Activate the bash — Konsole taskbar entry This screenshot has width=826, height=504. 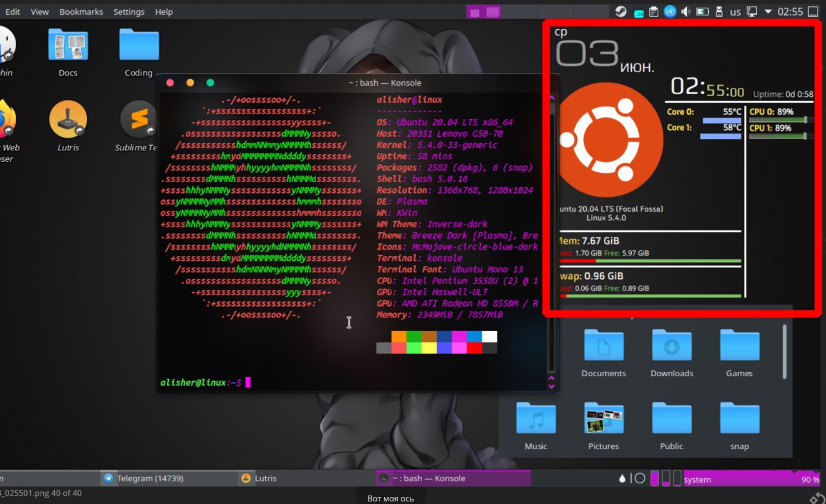click(453, 478)
